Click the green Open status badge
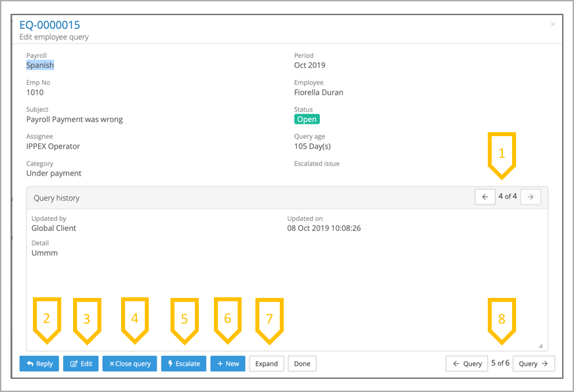 [307, 119]
